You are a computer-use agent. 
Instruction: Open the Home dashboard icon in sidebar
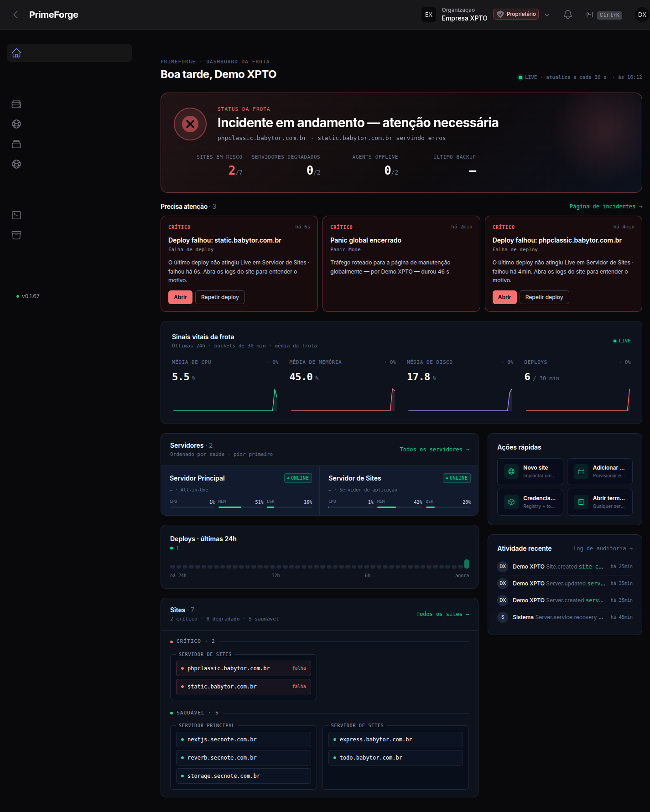(x=16, y=53)
